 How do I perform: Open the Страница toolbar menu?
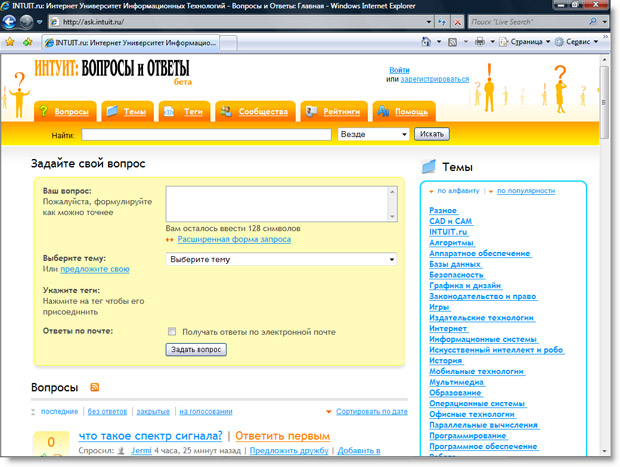[525, 42]
